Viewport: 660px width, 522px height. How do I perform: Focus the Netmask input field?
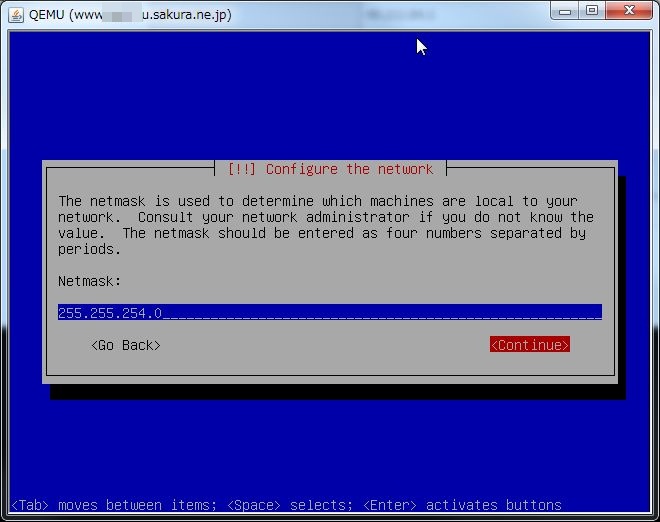coord(330,312)
